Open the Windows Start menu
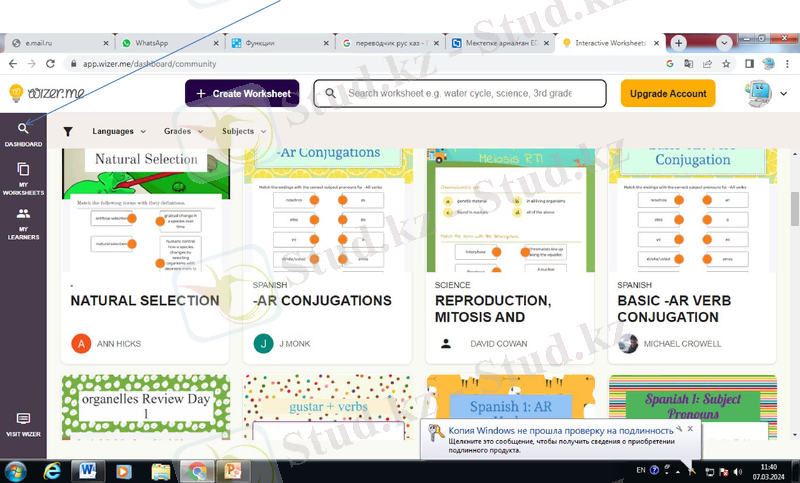This screenshot has height=483, width=800. (x=15, y=471)
